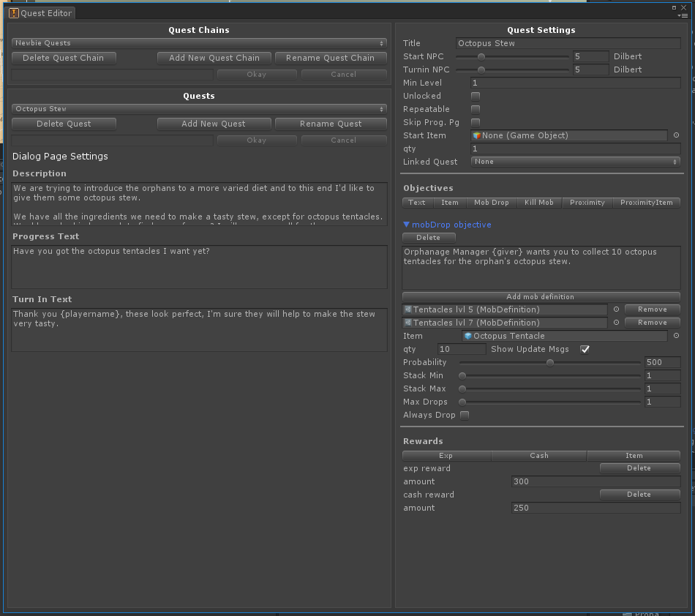Enable the Always Drop checkbox
695x616 pixels.
click(465, 416)
